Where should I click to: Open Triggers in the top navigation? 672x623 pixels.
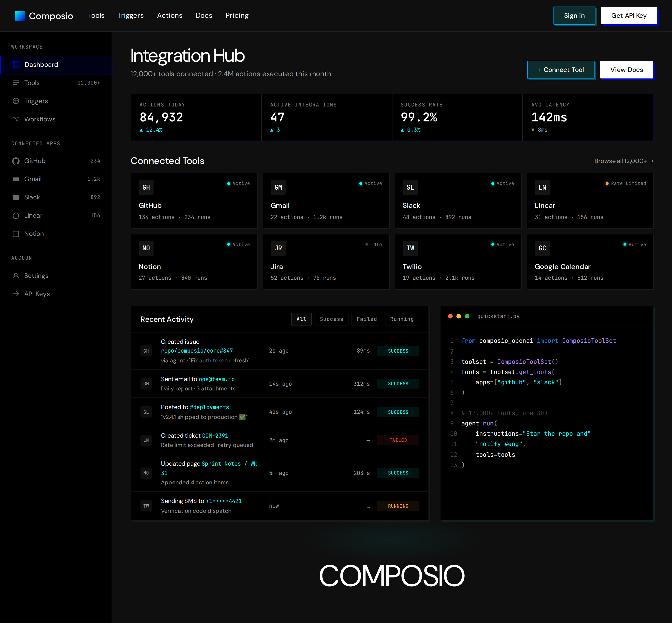coord(131,15)
